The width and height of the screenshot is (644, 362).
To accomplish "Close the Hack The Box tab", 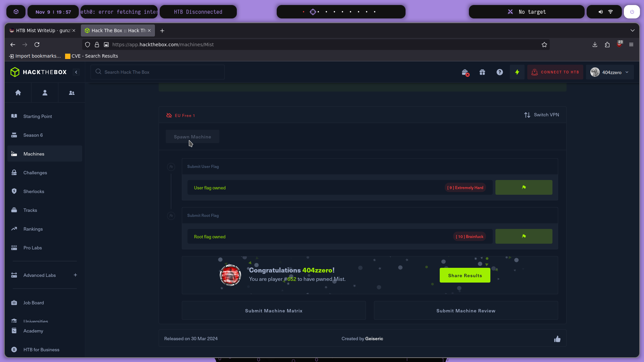I will pyautogui.click(x=149, y=31).
